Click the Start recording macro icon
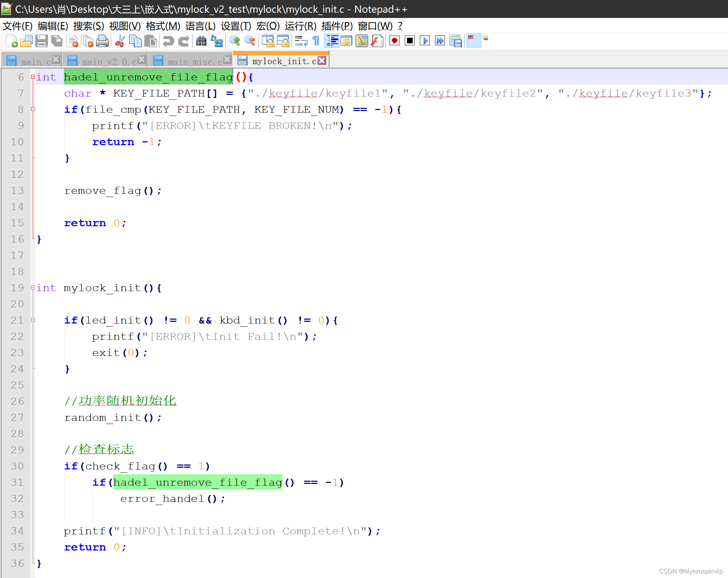 395,41
